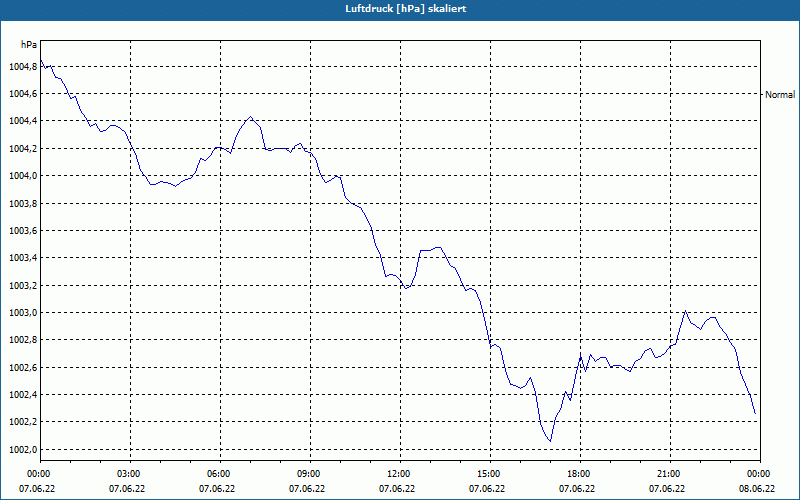Select the 1002,0 y-axis label
Image resolution: width=800 pixels, height=500 pixels.
coord(23,449)
